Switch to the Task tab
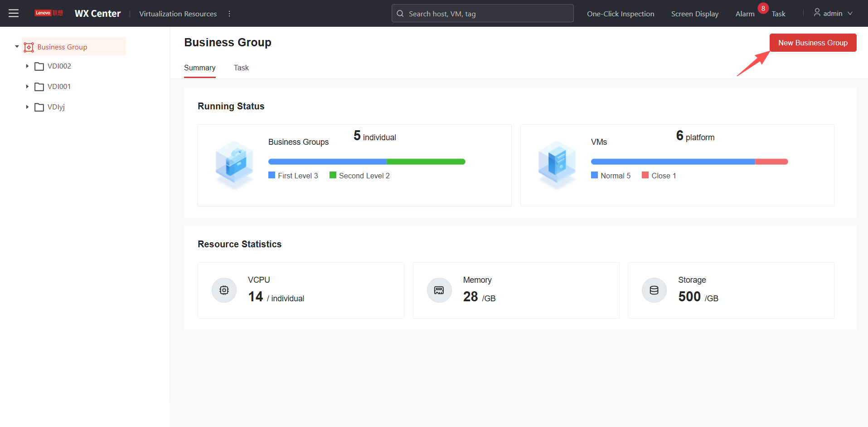 click(241, 68)
